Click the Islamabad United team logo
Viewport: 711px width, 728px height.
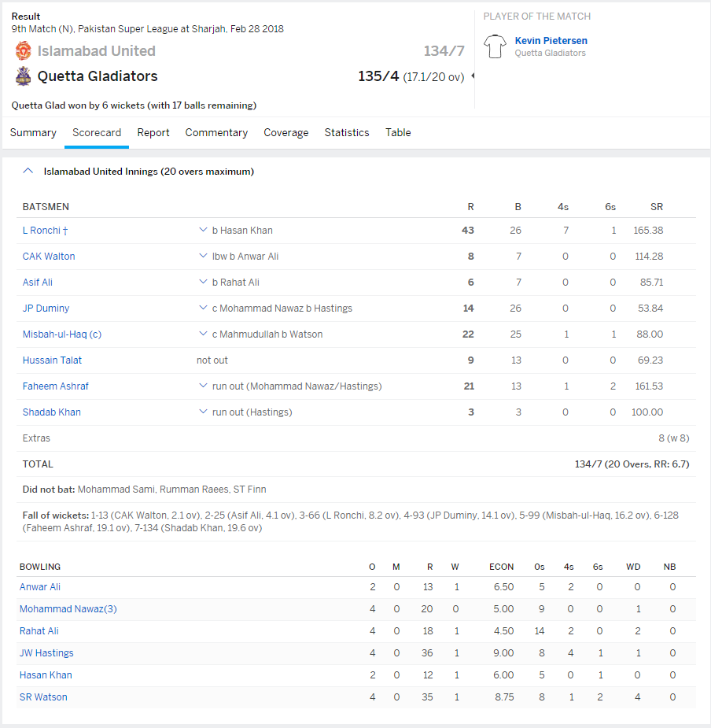[23, 50]
